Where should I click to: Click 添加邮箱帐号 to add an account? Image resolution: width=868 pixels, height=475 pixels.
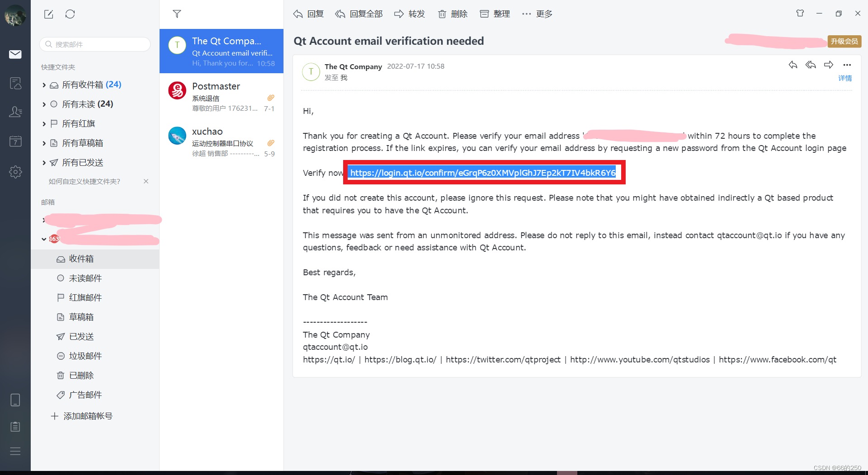tap(82, 416)
